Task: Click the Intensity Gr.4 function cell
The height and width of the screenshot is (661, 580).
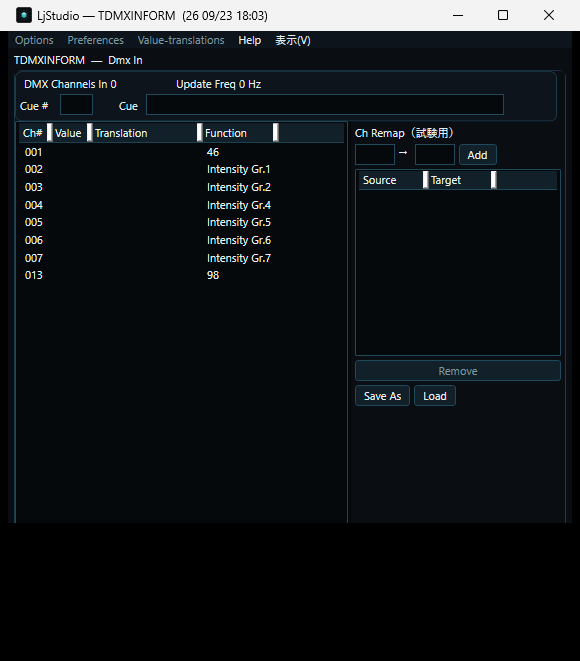Action: click(239, 205)
